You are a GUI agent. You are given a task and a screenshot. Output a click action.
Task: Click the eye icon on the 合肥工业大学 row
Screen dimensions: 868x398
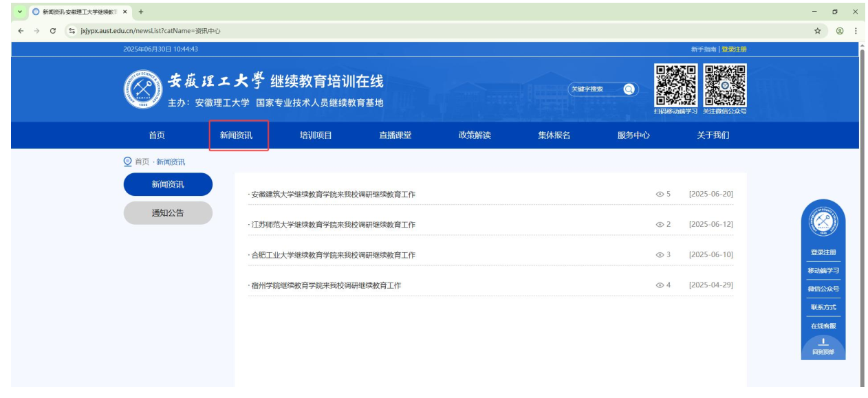tap(660, 255)
